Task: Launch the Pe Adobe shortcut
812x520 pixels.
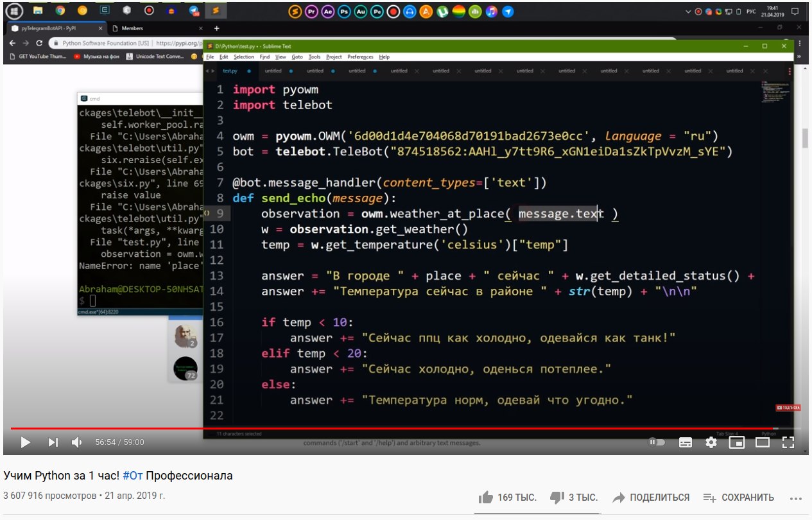Action: click(377, 11)
